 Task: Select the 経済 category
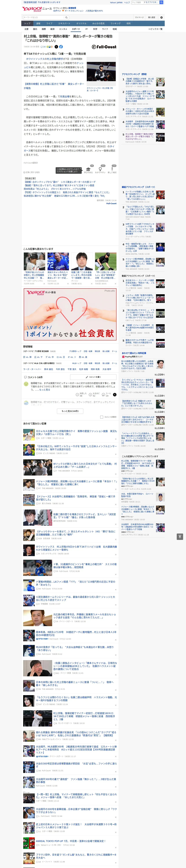click(x=52, y=29)
